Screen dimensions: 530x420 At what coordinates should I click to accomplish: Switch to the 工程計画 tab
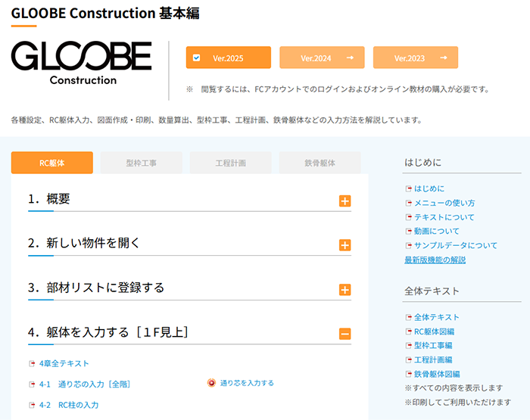[x=230, y=163]
